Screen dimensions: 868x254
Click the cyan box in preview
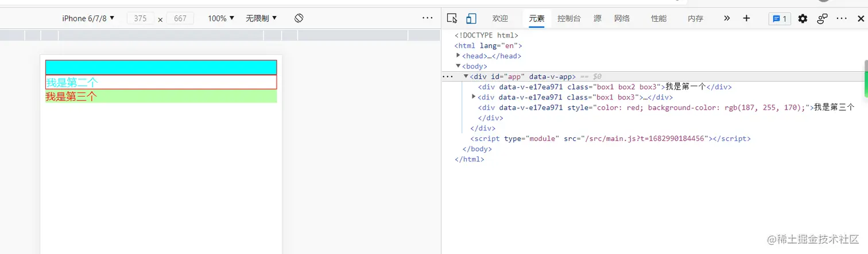(x=161, y=67)
